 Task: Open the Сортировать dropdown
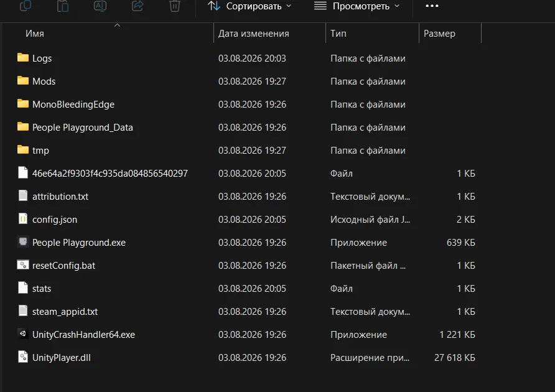click(250, 6)
